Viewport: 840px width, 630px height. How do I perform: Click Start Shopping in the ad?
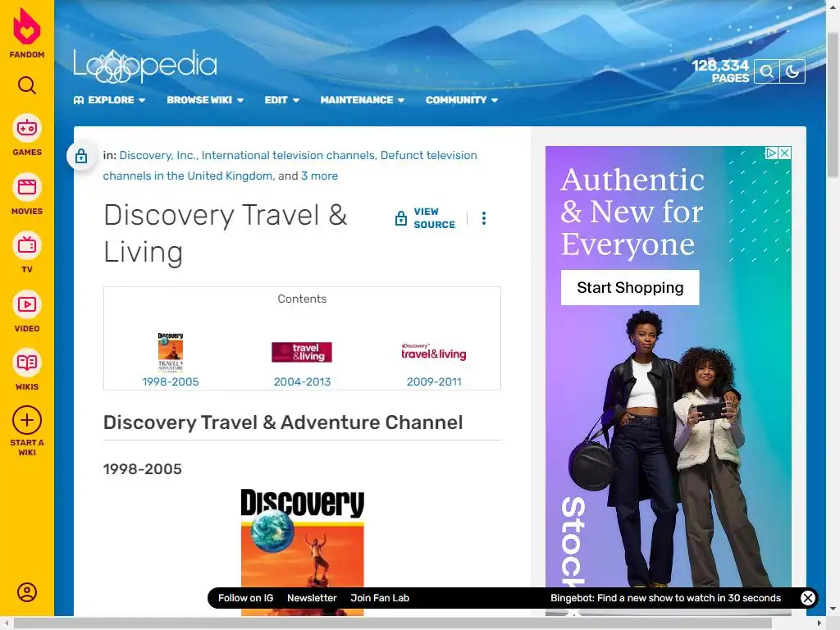tap(630, 288)
